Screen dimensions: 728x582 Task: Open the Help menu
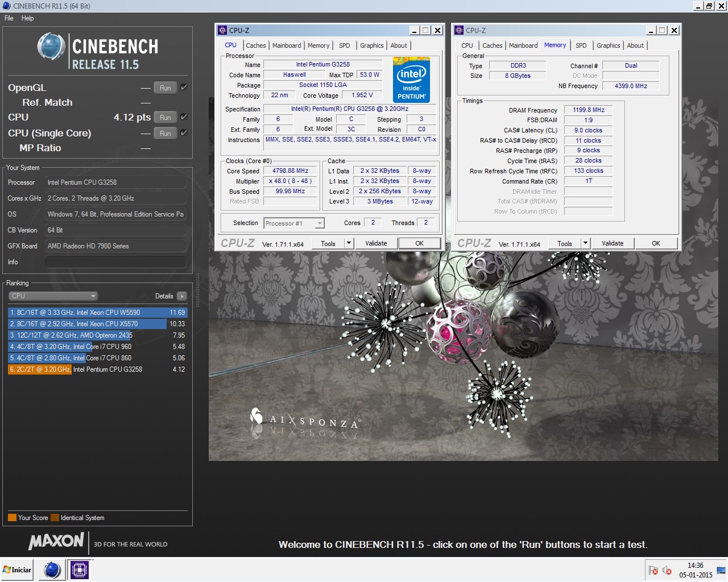pos(27,18)
